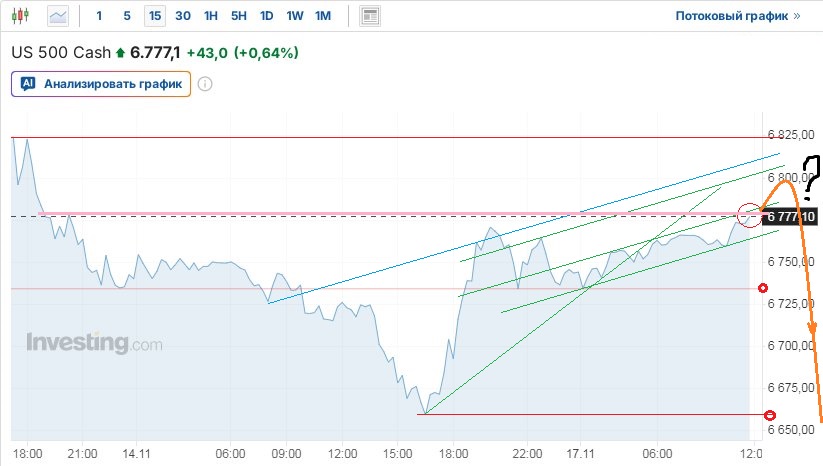Viewport: 823px width, 466px height.
Task: Click the AI badge icon
Action: click(x=28, y=84)
